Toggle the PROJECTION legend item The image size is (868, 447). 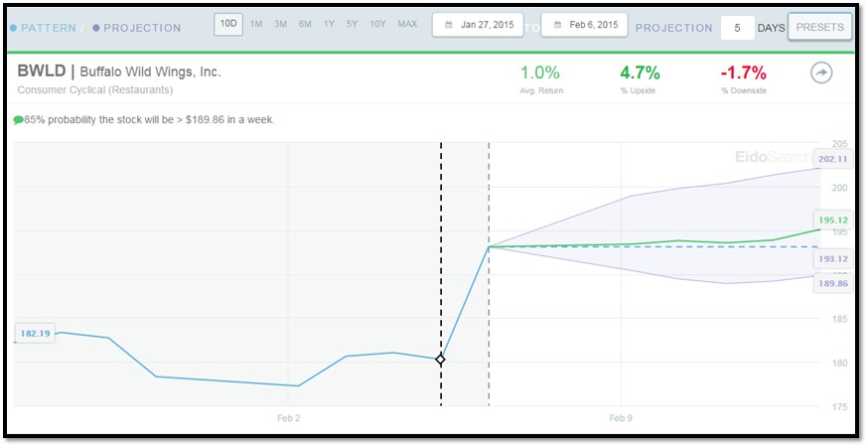[x=137, y=28]
